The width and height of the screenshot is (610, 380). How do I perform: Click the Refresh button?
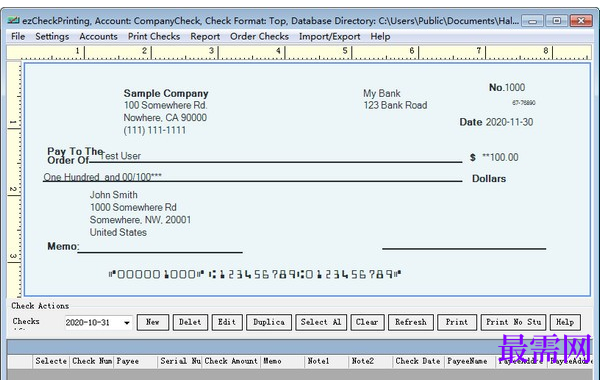(x=411, y=322)
